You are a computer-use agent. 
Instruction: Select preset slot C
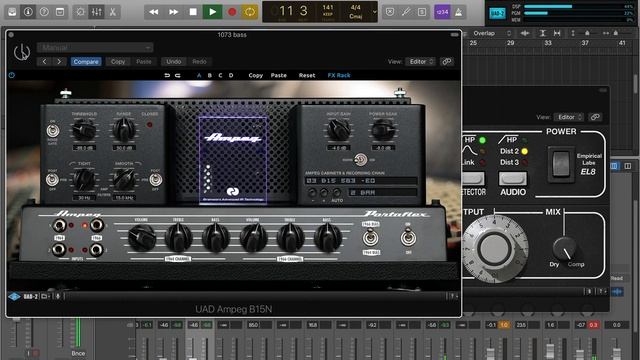pos(220,75)
